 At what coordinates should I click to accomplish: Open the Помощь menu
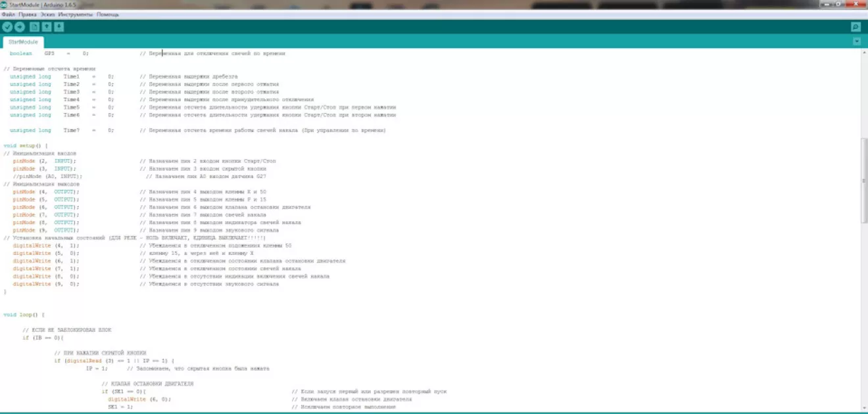[108, 14]
